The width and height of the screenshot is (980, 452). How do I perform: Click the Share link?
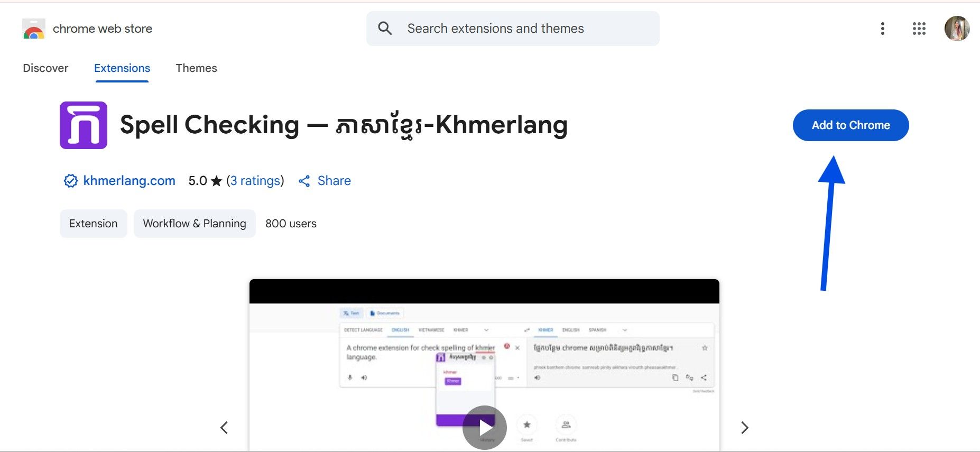(325, 181)
